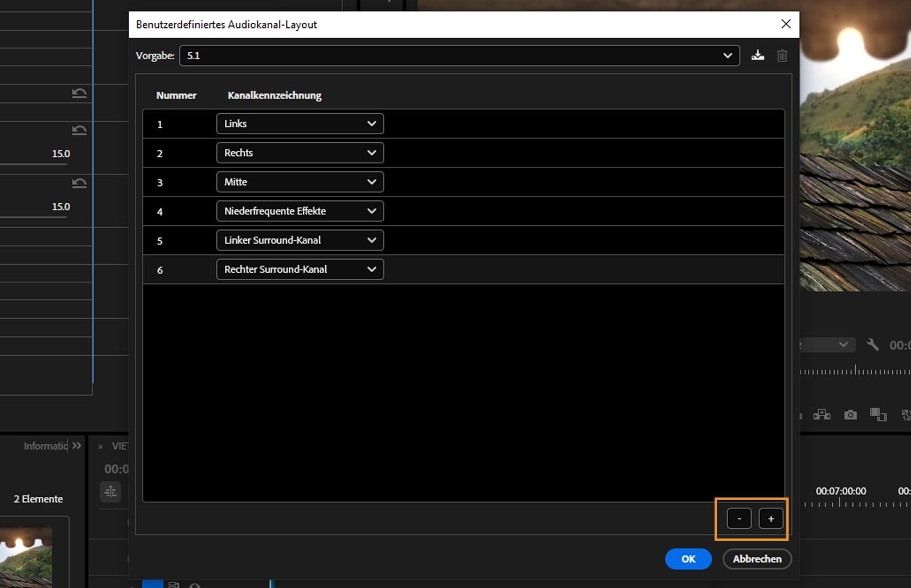911x588 pixels.
Task: Click the upper 15.0 value field
Action: click(x=61, y=154)
